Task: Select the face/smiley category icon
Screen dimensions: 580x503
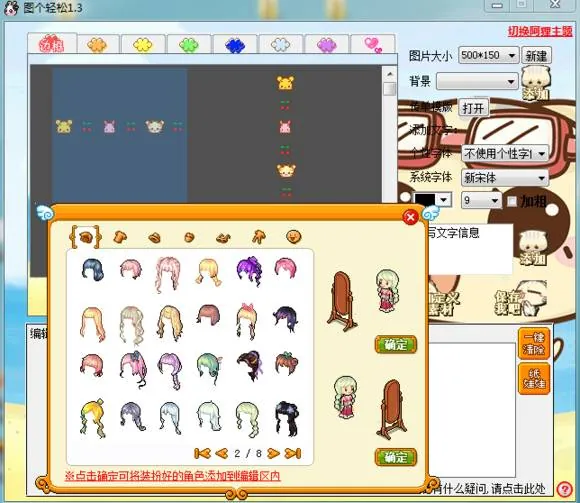Action: (x=294, y=237)
